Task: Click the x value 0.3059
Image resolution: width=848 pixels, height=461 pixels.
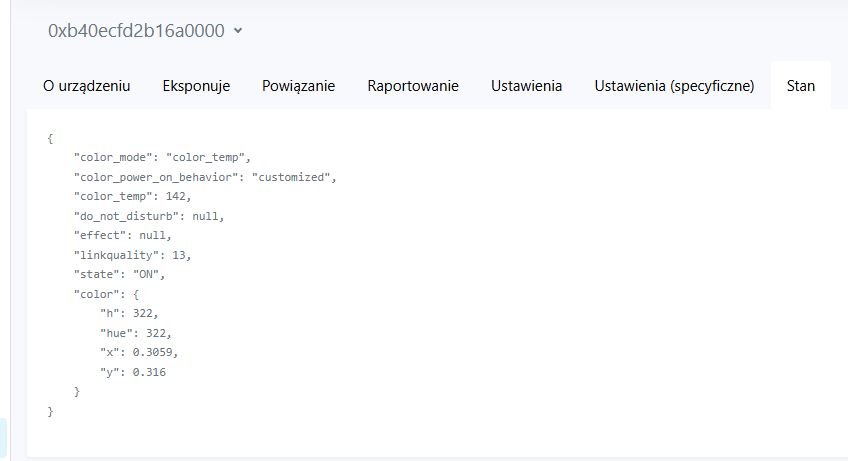Action: 153,352
